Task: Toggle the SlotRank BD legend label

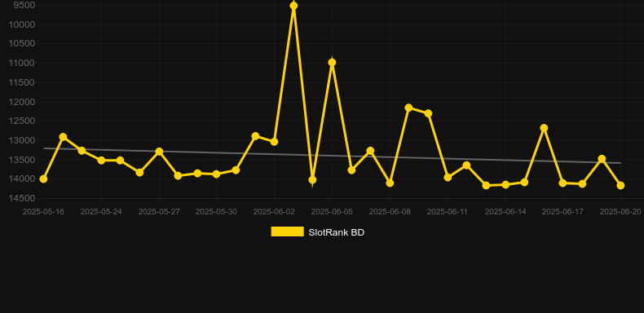Action: [336, 232]
